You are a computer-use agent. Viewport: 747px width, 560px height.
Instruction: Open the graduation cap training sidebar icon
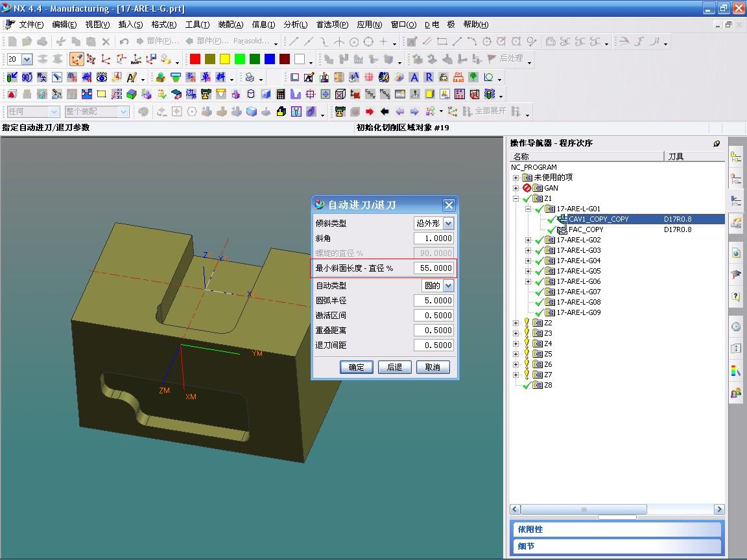[x=736, y=274]
